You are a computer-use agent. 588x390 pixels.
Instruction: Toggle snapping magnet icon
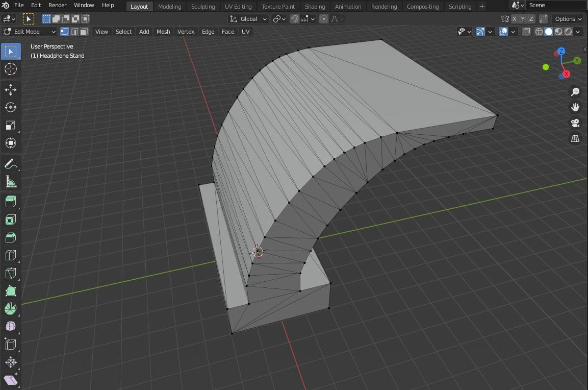[295, 19]
